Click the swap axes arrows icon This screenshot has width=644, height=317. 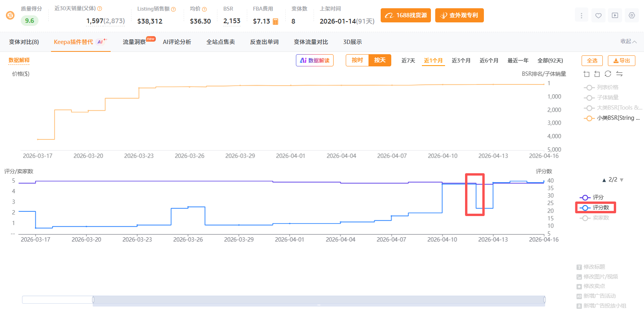coord(619,74)
